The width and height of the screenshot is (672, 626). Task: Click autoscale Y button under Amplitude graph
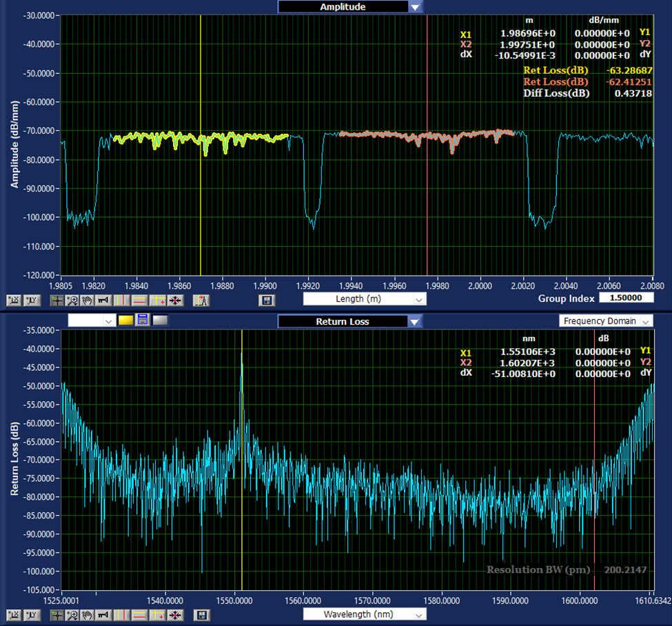click(x=32, y=301)
